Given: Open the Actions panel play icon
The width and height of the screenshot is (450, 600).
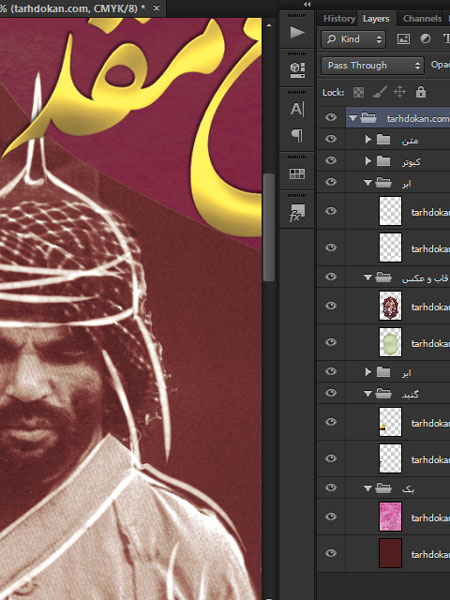Looking at the screenshot, I should coord(297,32).
